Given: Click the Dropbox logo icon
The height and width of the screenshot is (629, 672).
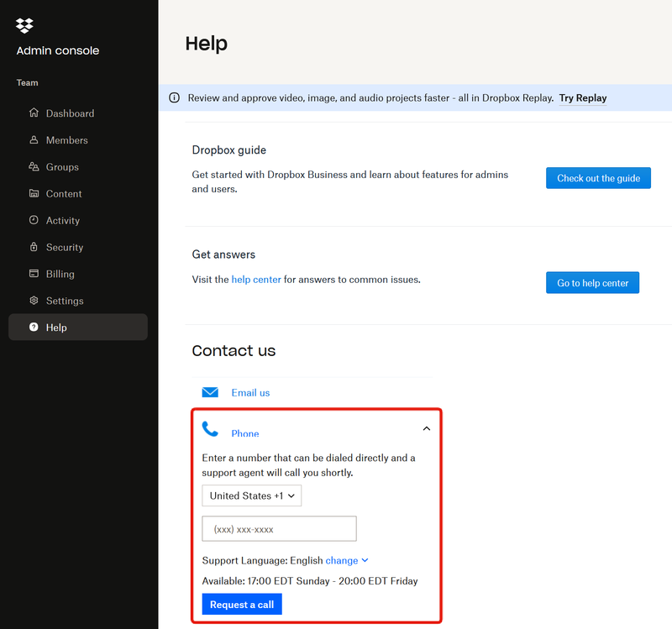Looking at the screenshot, I should (25, 26).
